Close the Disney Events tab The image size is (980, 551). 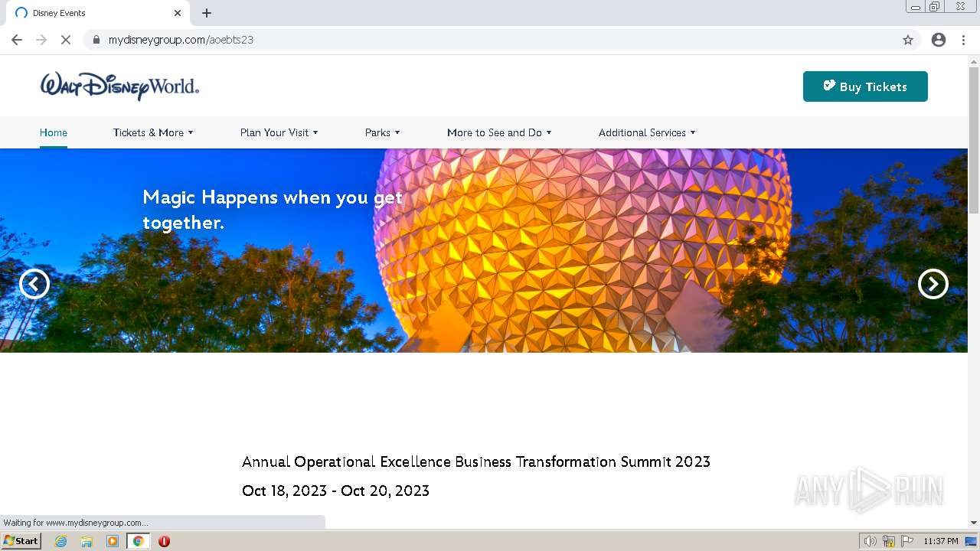[x=178, y=13]
